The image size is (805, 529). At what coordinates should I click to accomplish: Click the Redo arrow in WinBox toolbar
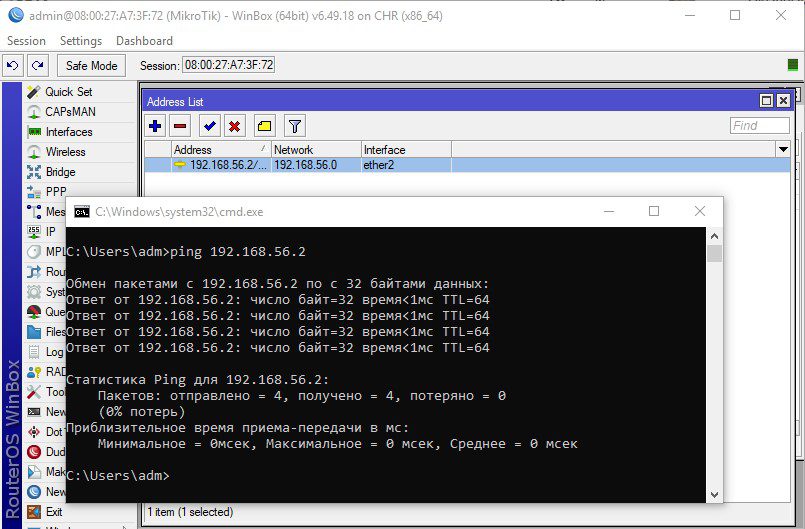37,66
